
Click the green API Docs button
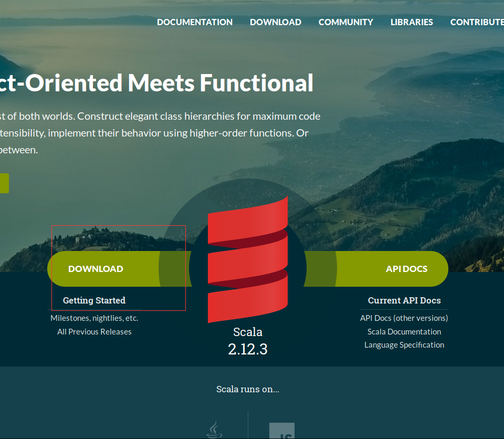[x=376, y=269]
